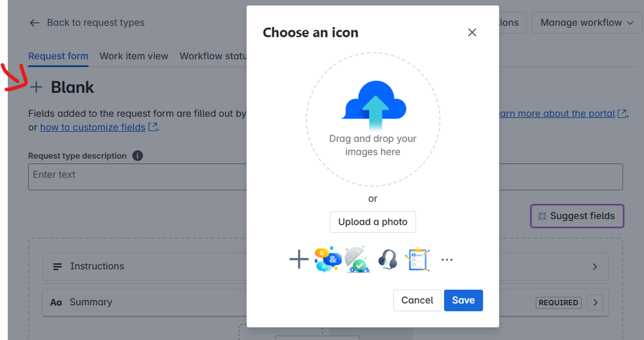Choose the clipboard checklist icon
This screenshot has width=644, height=340.
tap(418, 259)
